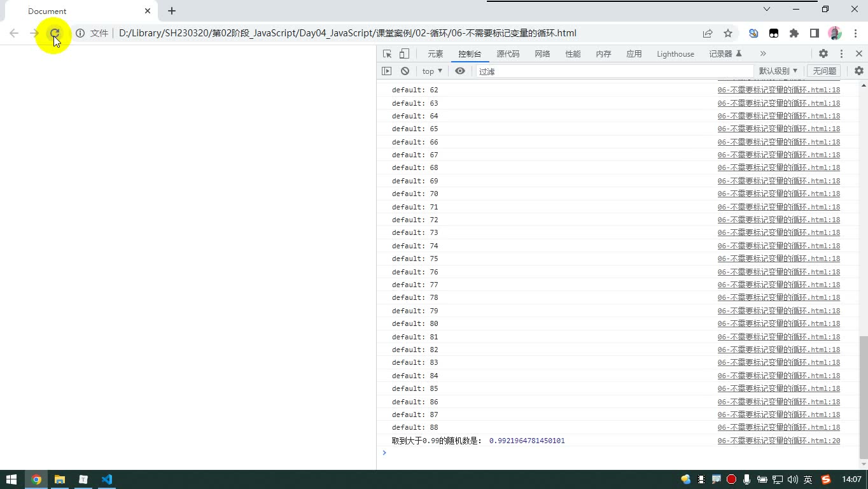Open the Windows Start menu

click(x=11, y=479)
